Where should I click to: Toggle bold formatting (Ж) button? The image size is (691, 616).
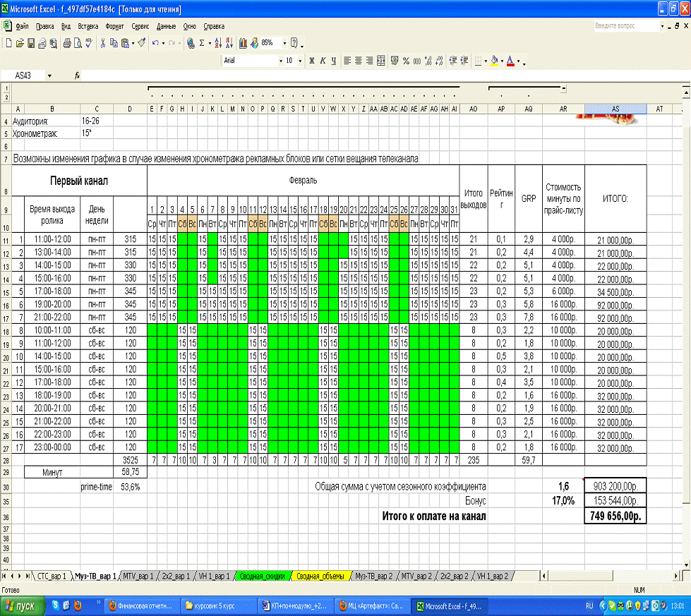click(x=311, y=61)
